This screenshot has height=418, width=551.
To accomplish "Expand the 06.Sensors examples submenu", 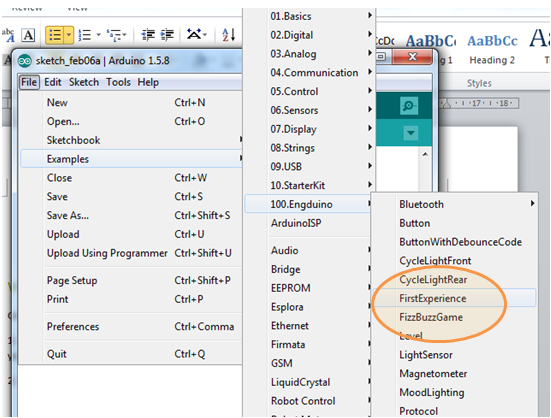I will (x=309, y=110).
